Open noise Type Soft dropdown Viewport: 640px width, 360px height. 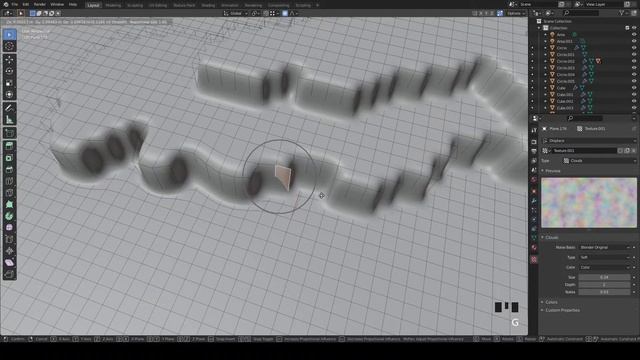(x=605, y=257)
